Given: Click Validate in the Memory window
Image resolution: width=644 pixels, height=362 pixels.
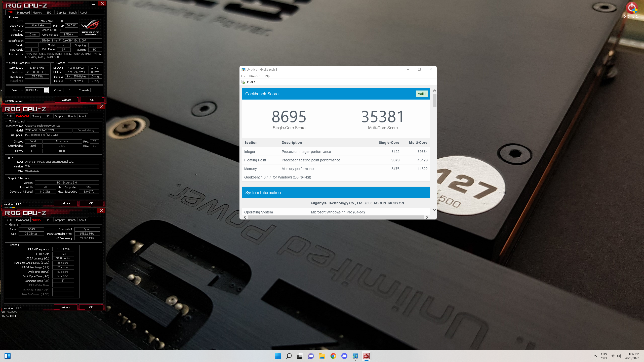Looking at the screenshot, I should coord(65,307).
